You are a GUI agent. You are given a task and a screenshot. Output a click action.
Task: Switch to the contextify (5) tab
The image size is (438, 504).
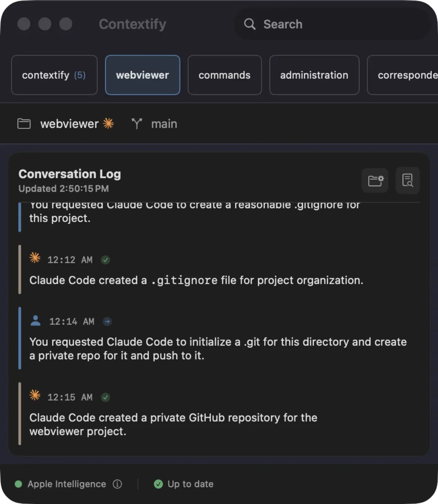(54, 75)
